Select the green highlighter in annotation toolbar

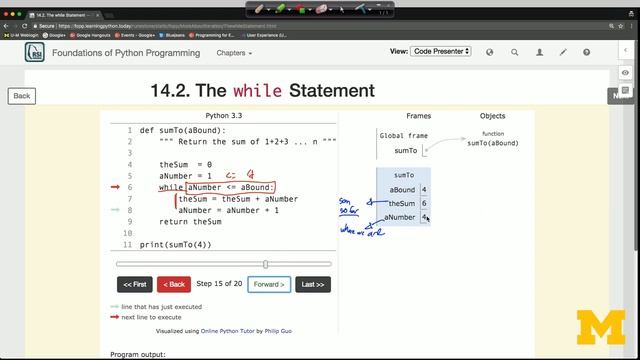click(280, 9)
